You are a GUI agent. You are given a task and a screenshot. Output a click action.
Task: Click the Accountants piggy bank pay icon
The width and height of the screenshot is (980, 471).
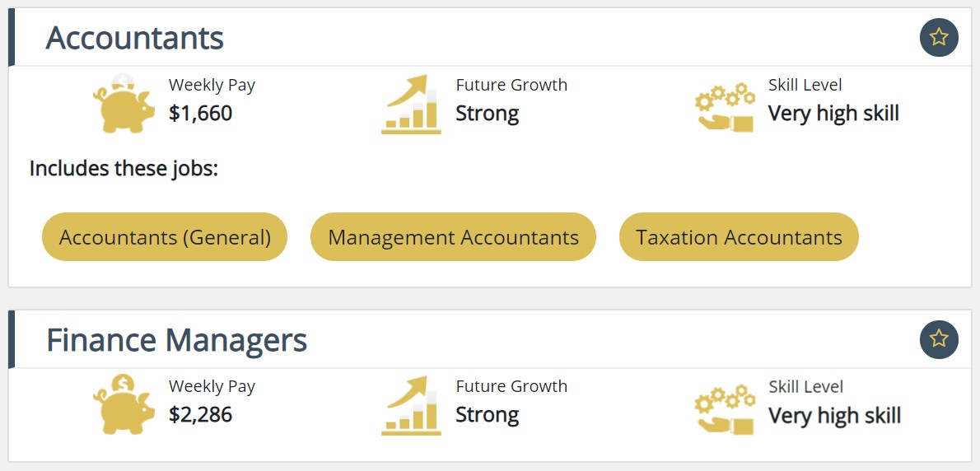tap(124, 104)
